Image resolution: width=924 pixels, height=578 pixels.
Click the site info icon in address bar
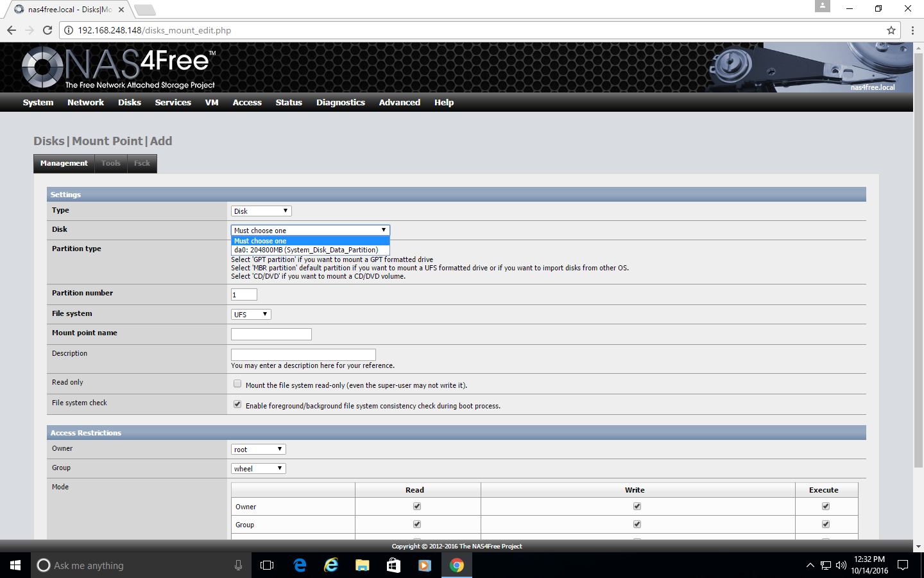point(69,30)
